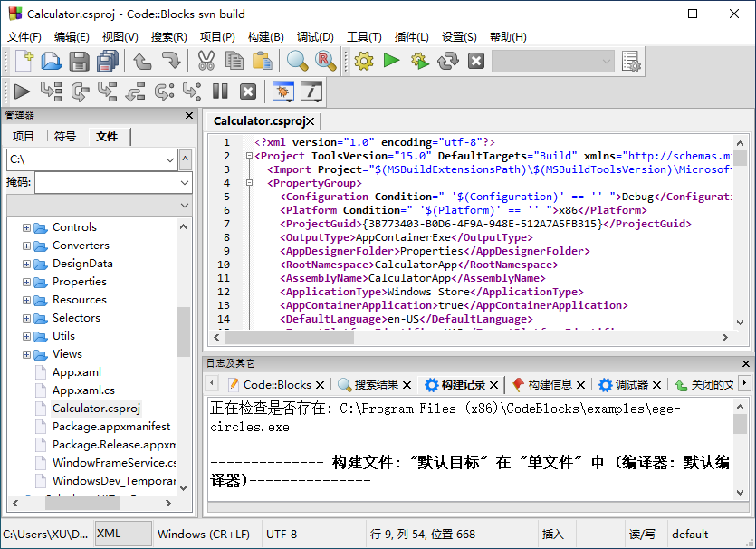
Task: Paste from clipboard icon
Action: (263, 62)
